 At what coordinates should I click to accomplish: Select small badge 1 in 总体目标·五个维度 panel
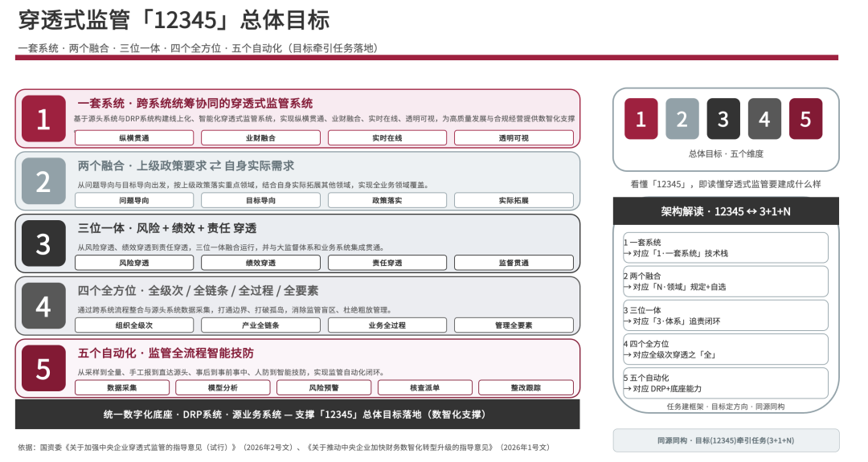coord(641,118)
